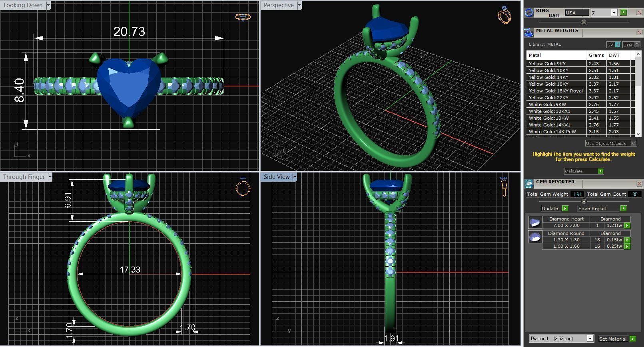644x347 pixels.
Task: Open the Diamond (3.52 spg) material dropdown
Action: point(590,339)
